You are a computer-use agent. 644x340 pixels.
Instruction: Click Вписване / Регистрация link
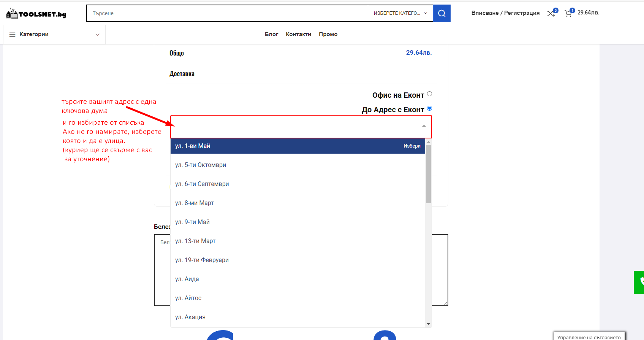coord(505,13)
